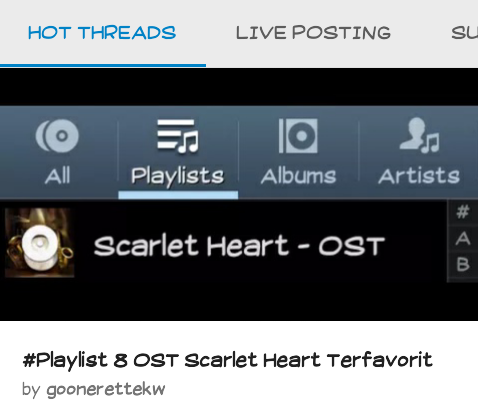Click the Playlists label text

click(x=177, y=177)
